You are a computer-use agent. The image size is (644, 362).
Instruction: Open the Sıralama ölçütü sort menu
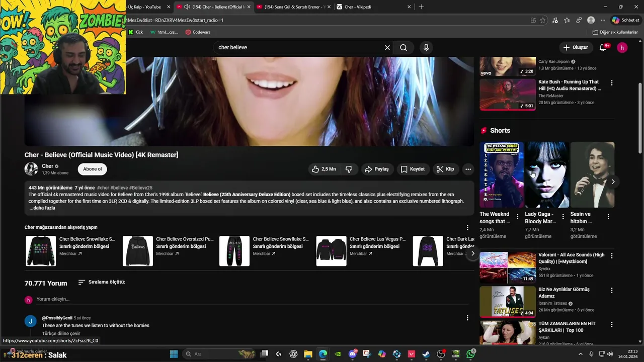(102, 282)
